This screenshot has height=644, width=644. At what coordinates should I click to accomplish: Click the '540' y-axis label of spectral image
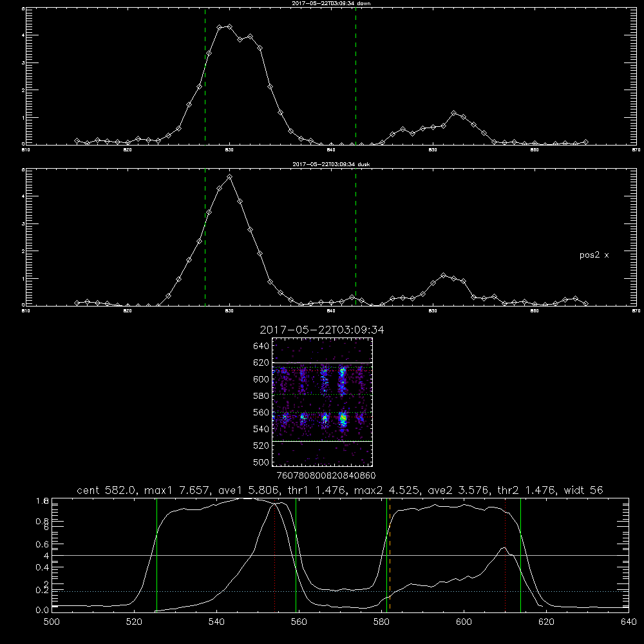(261, 429)
